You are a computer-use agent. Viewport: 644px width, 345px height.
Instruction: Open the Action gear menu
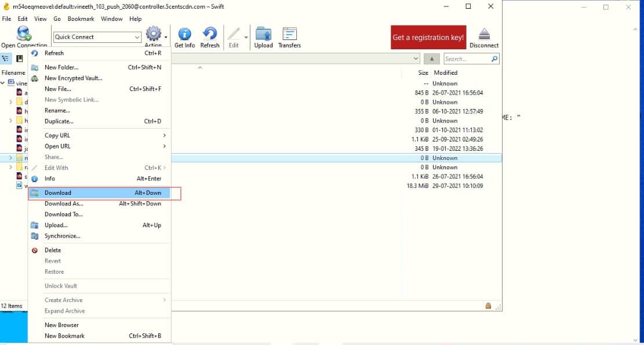point(154,34)
